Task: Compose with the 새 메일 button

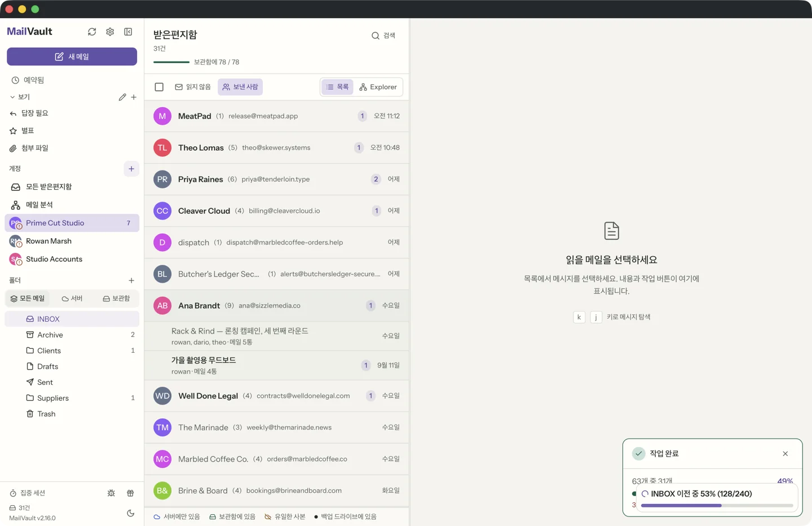Action: (72, 56)
